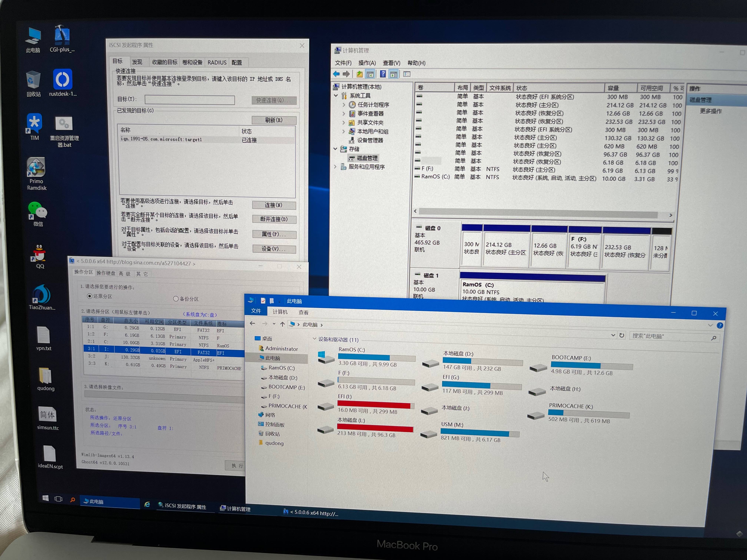Viewport: 747px width, 560px height.
Task: Expand 本地用户和组 in the 计算机管理 tree
Action: (344, 131)
